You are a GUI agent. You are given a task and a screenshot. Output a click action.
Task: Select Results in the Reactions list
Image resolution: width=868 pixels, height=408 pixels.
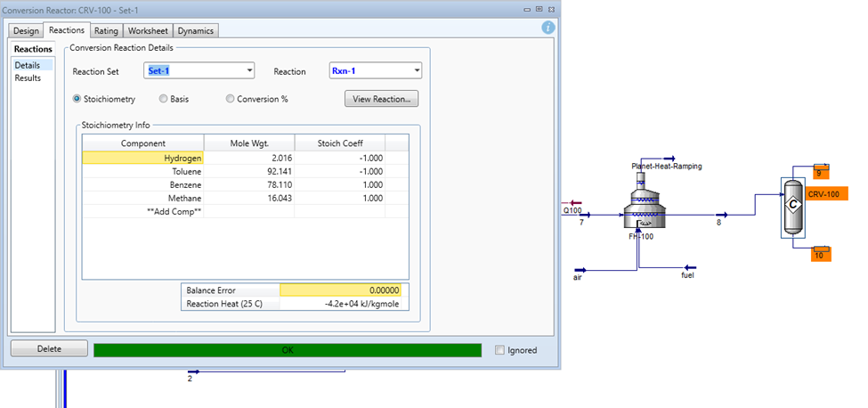click(x=28, y=78)
